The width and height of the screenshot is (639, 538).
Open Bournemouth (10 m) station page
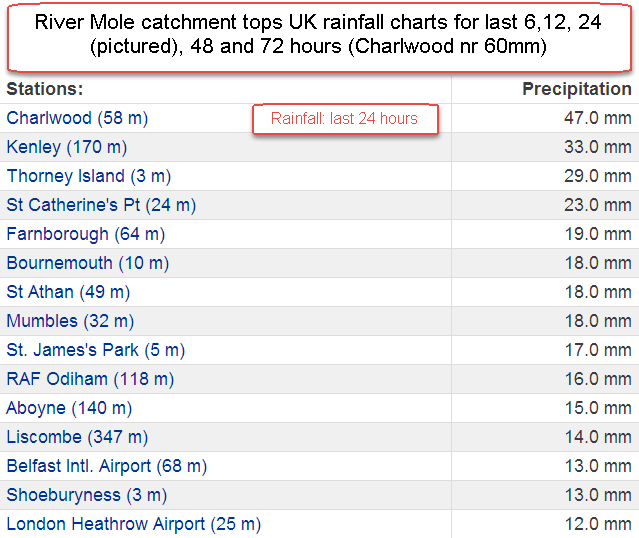(x=88, y=263)
